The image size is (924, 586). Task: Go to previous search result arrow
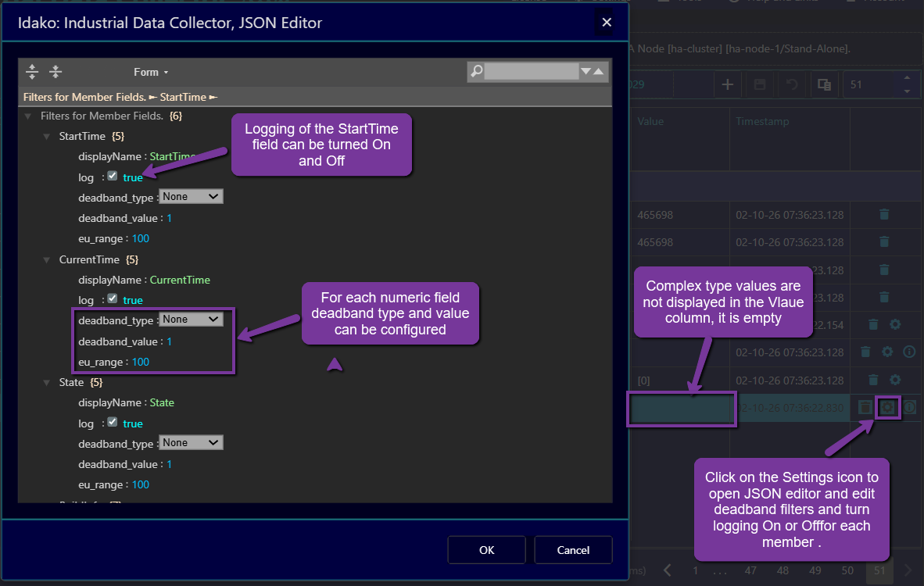(x=599, y=71)
